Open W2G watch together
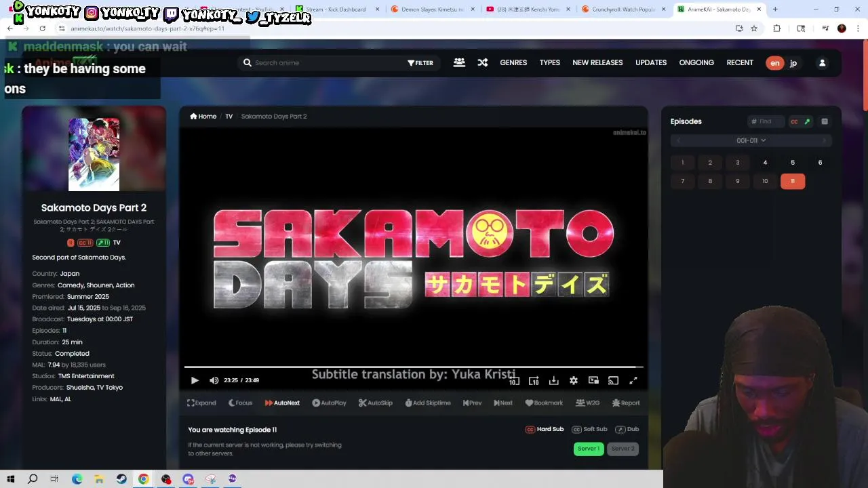The width and height of the screenshot is (868, 488). tap(587, 403)
